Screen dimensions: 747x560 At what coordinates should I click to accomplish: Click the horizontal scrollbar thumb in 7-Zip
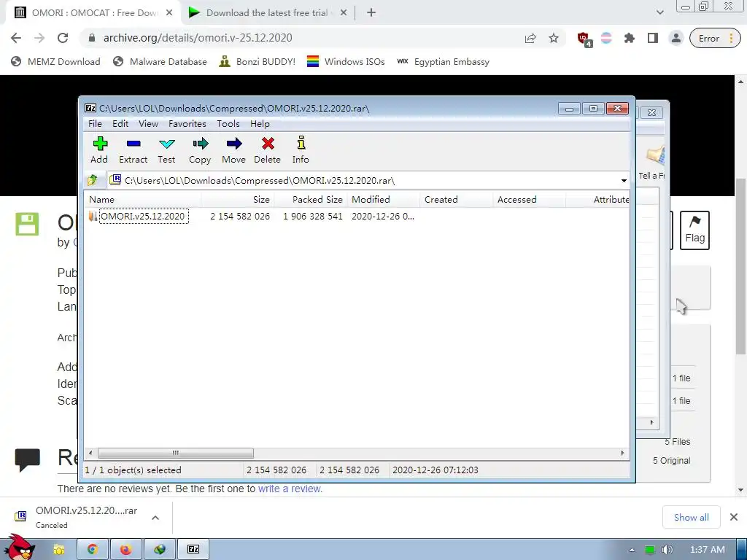point(175,453)
